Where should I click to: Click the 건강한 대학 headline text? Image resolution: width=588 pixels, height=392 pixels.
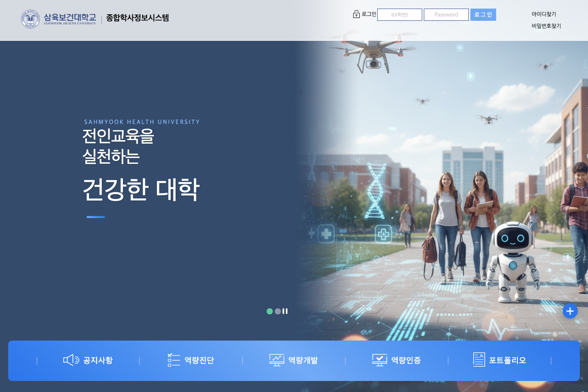(x=141, y=189)
